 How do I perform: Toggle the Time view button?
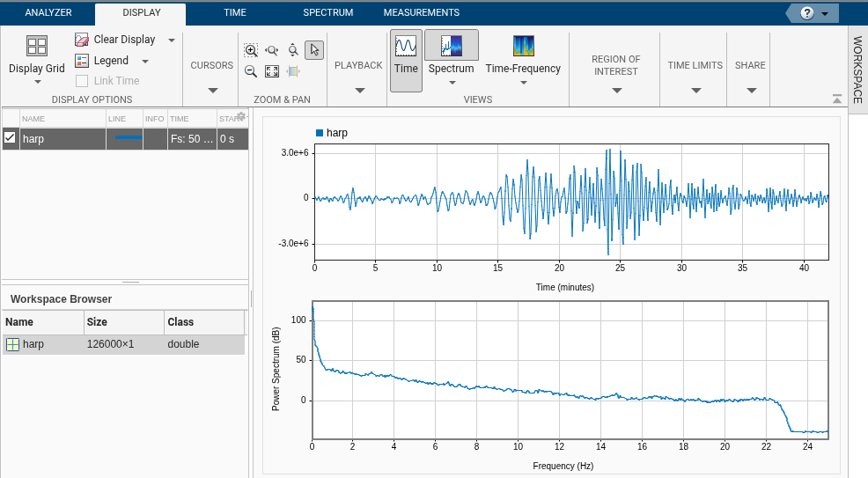click(x=406, y=60)
